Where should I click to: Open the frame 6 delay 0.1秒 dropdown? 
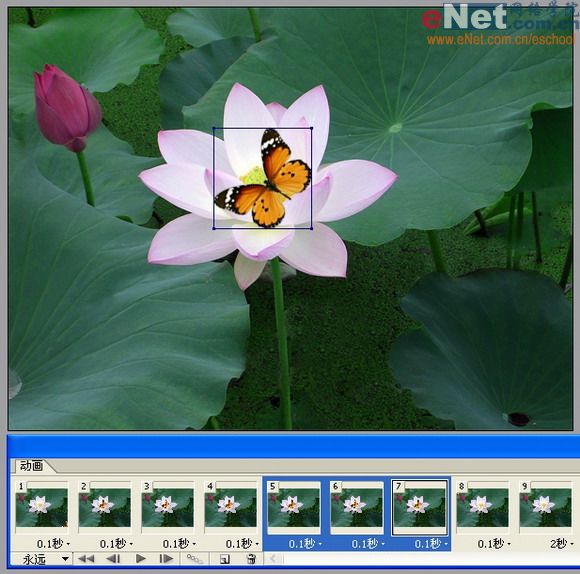[368, 544]
